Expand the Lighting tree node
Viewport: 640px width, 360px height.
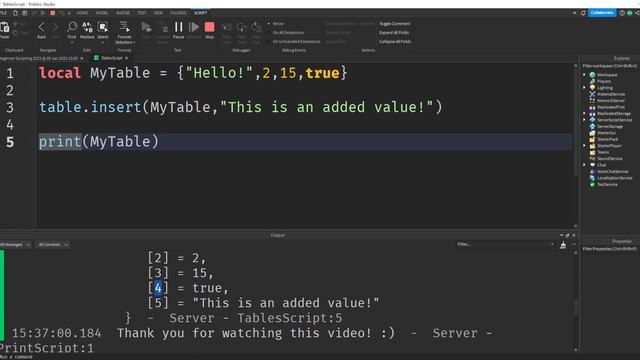[584, 88]
